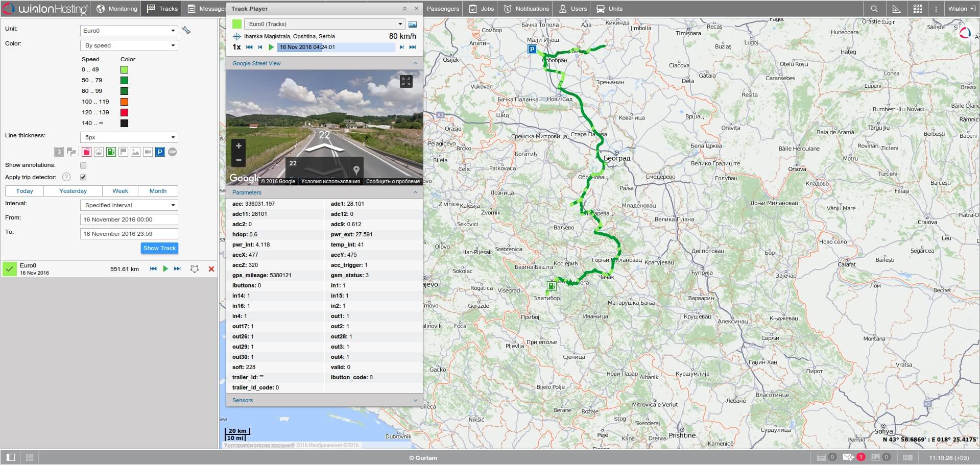Viewport: 980px width, 465px height.
Task: Open the Monitoring tab
Action: click(117, 9)
